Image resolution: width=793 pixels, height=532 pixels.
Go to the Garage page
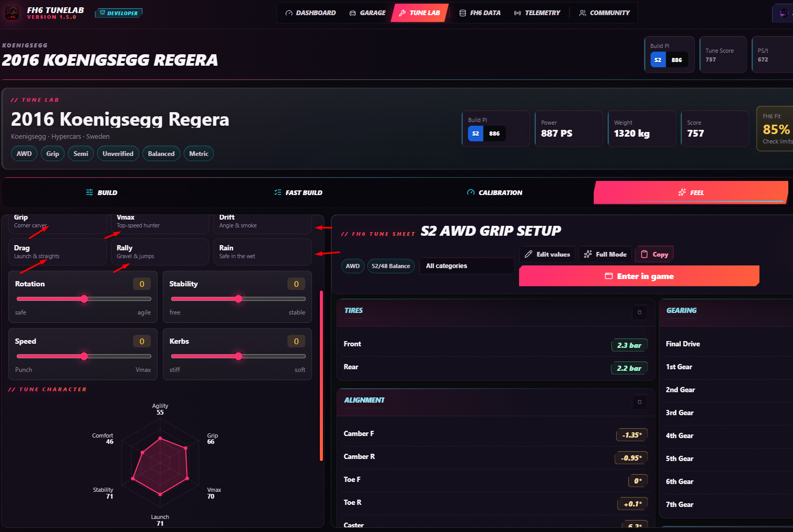(x=367, y=13)
